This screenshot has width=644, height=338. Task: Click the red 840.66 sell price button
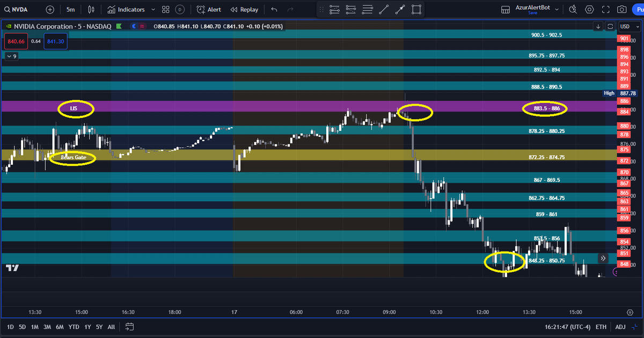pyautogui.click(x=17, y=41)
